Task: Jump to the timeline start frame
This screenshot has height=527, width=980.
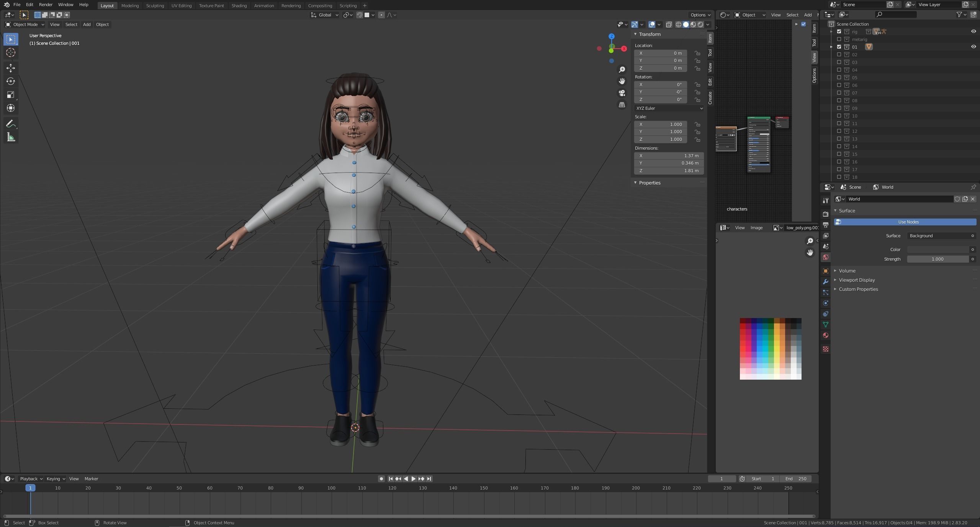Action: point(391,479)
